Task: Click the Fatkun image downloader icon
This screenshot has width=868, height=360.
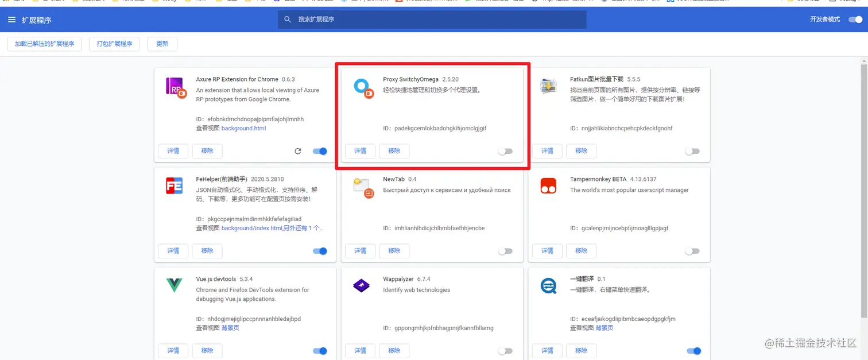Action: [548, 87]
